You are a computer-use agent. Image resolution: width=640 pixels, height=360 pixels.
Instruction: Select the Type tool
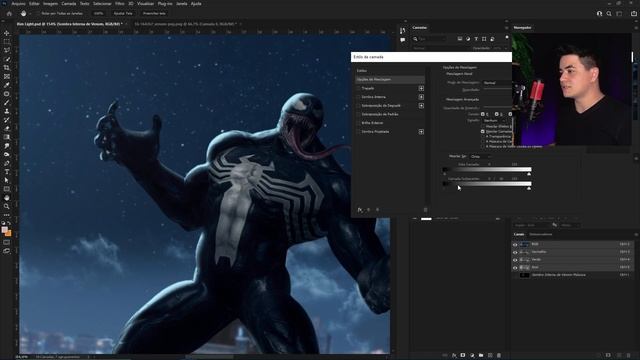(x=7, y=172)
